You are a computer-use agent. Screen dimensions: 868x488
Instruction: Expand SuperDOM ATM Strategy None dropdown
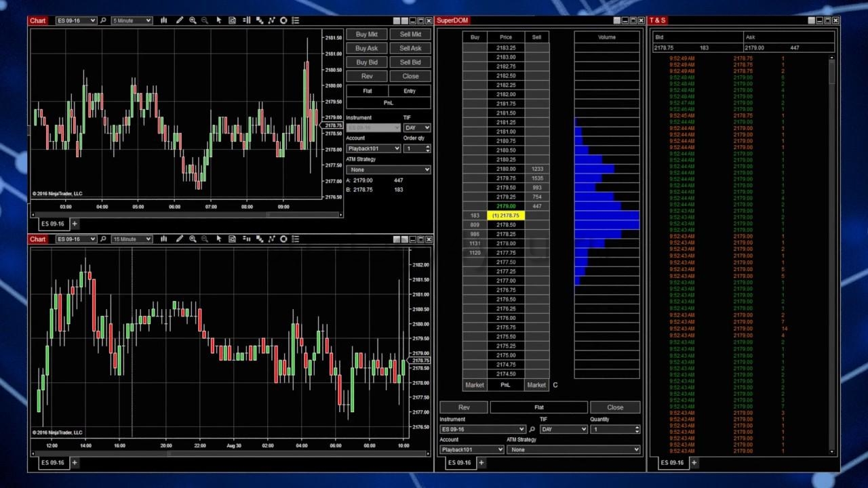click(573, 449)
